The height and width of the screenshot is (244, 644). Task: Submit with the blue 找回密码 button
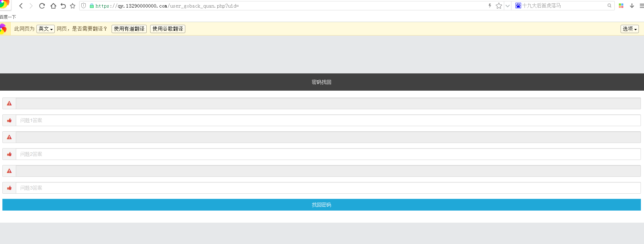tap(321, 205)
